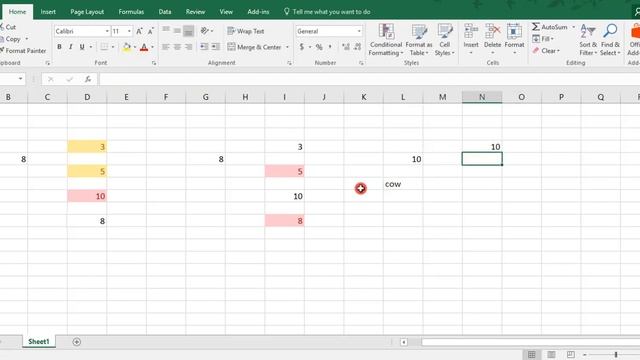640x360 pixels.
Task: Open Find & Select menu
Action: click(610, 40)
